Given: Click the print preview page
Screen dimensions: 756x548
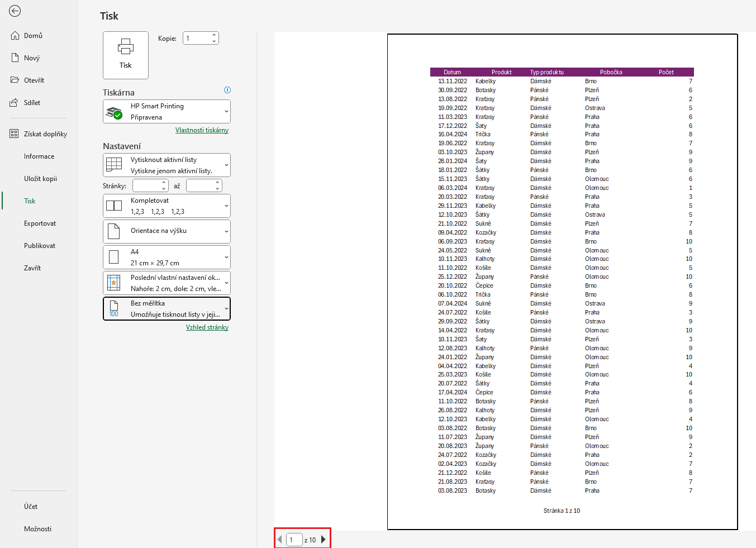Looking at the screenshot, I should click(562, 282).
